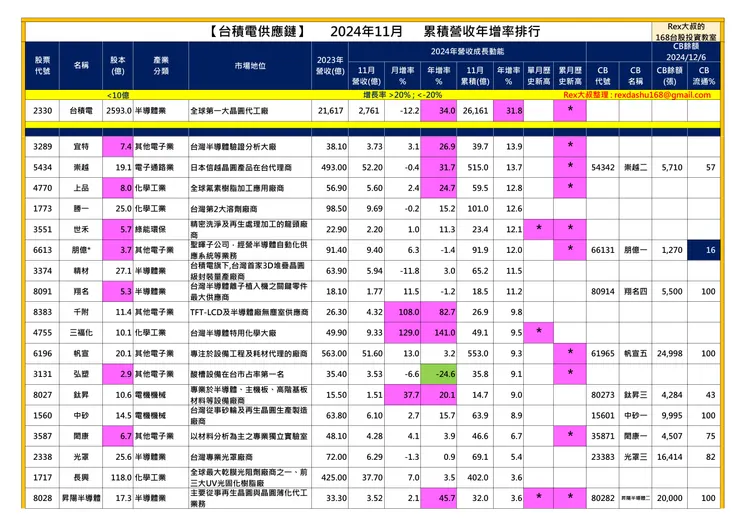Select the '21,617' revenue cell
This screenshot has height=523, width=740.
330,110
